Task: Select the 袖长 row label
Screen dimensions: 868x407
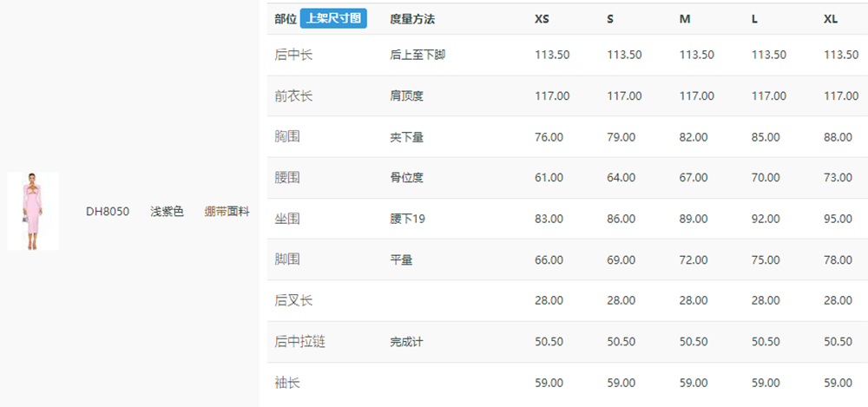Action: pos(287,383)
